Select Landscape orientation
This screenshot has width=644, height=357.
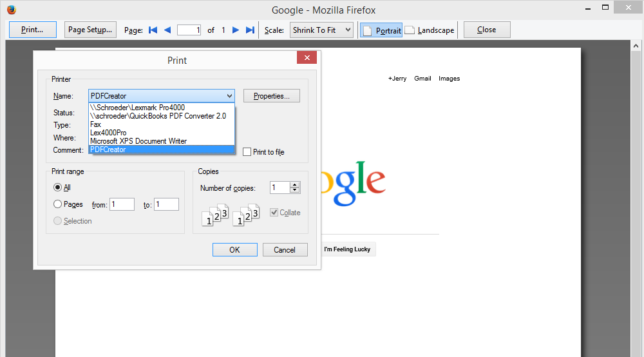tap(430, 30)
